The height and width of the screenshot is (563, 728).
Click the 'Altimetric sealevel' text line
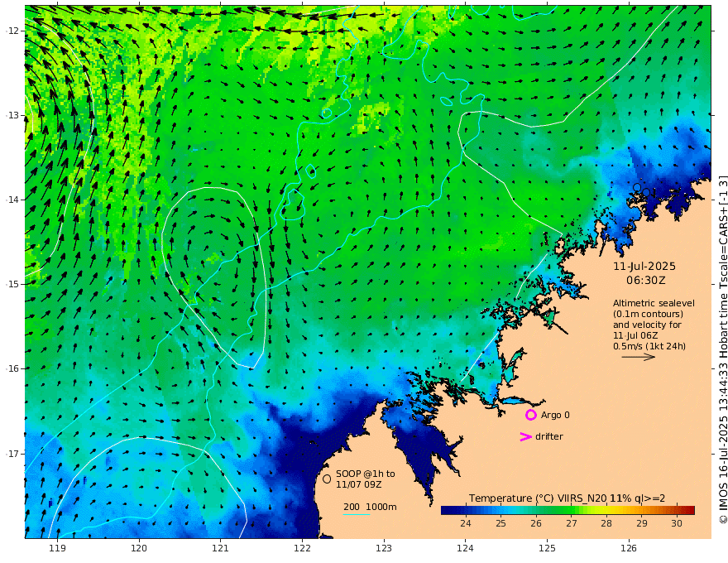pos(654,303)
